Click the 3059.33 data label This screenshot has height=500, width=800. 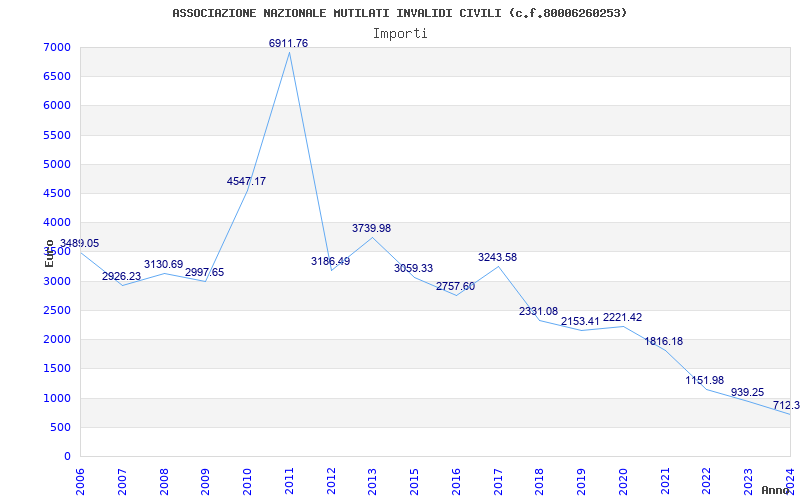pos(413,268)
